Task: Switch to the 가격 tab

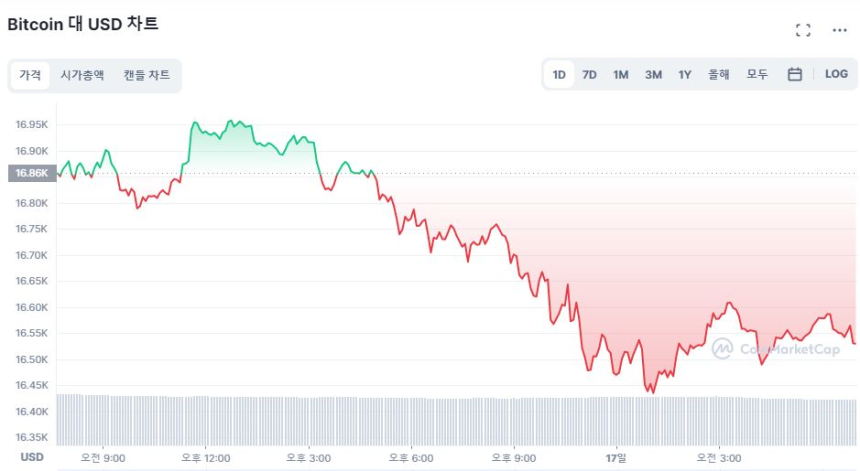Action: tap(30, 75)
